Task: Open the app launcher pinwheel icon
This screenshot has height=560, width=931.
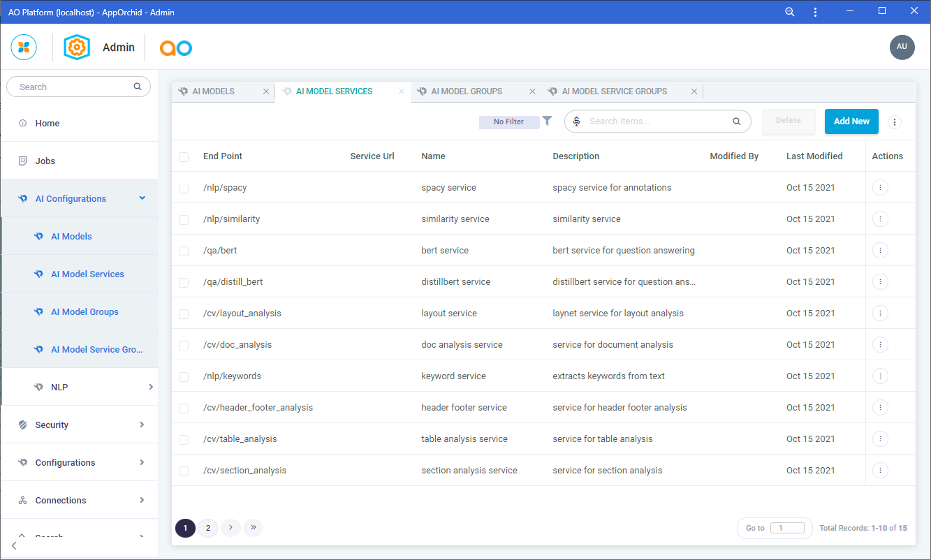Action: coord(24,47)
